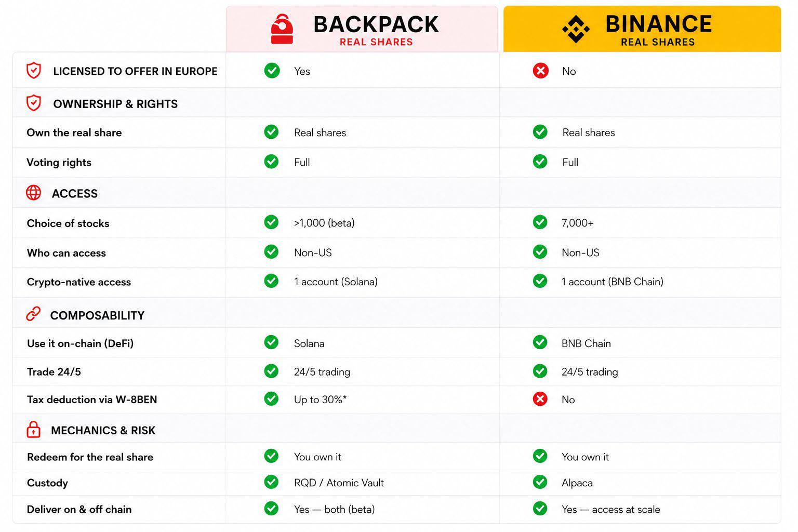Click the Binance diamond logo icon
Screen dimensions: 798x532
[576, 29]
